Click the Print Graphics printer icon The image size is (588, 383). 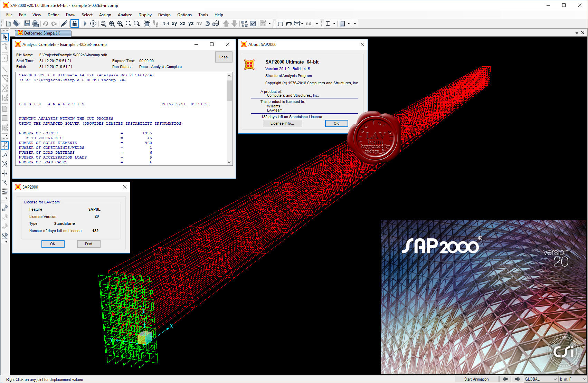pos(35,23)
